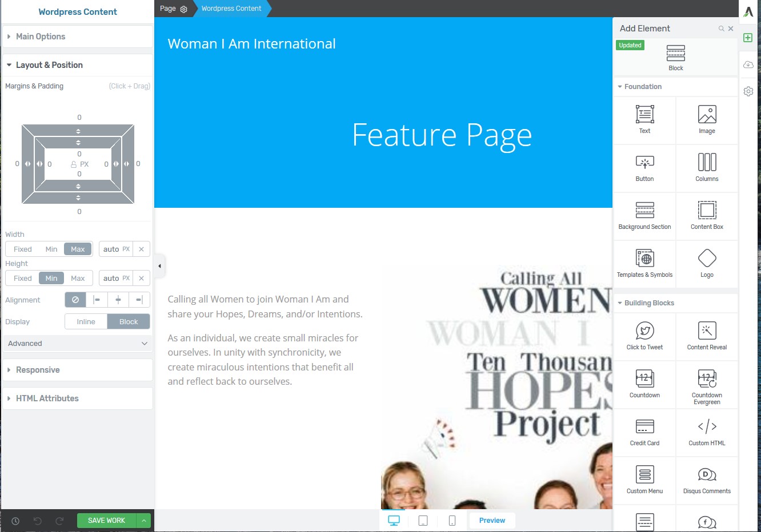Open Templates & Symbols element
This screenshot has width=761, height=532.
pyautogui.click(x=644, y=264)
